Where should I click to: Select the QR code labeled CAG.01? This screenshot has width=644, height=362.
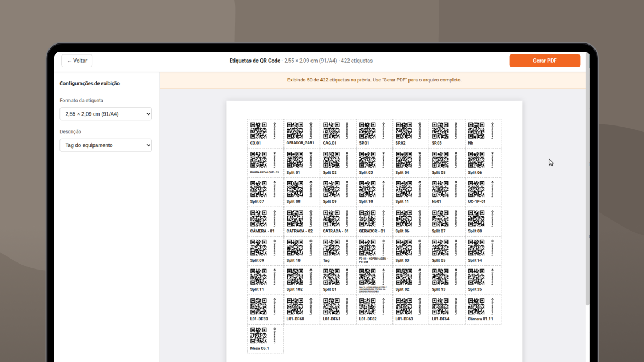[x=331, y=130]
